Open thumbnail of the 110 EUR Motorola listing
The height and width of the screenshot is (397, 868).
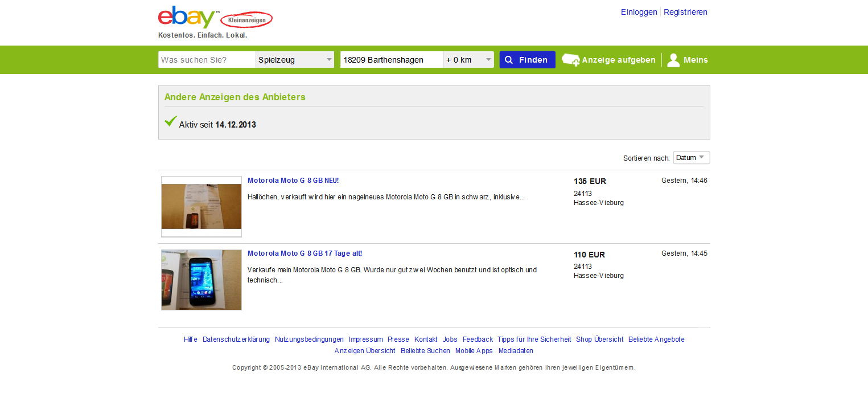[x=201, y=280]
